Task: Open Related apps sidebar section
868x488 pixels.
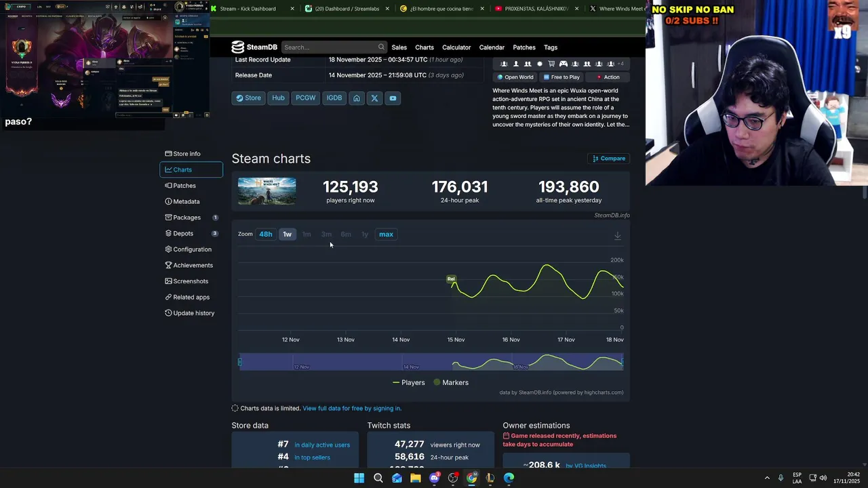Action: click(x=191, y=297)
